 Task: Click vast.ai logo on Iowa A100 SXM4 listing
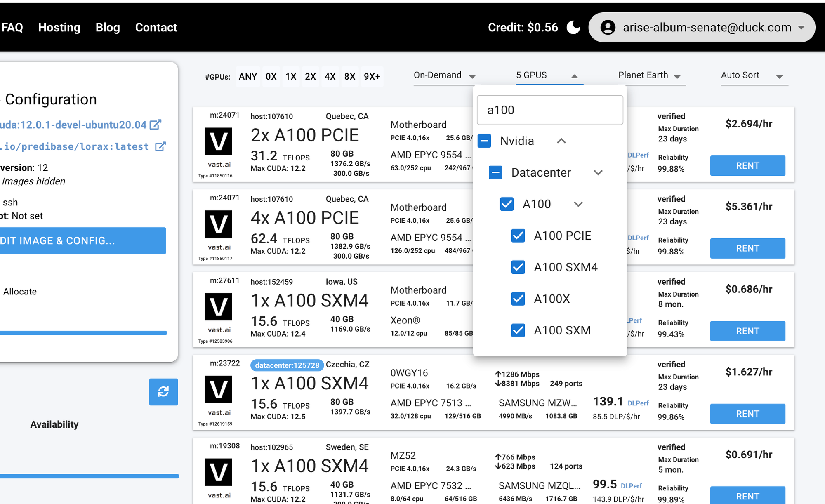tap(219, 307)
